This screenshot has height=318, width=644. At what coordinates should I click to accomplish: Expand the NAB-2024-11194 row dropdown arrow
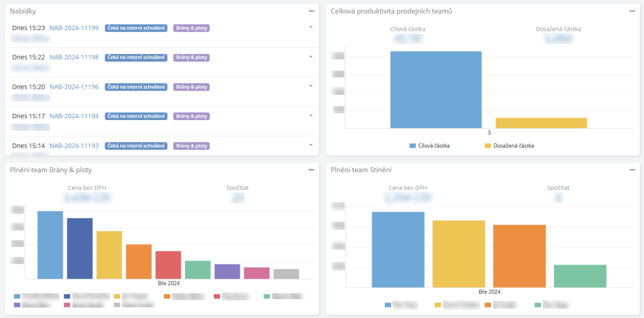[311, 116]
